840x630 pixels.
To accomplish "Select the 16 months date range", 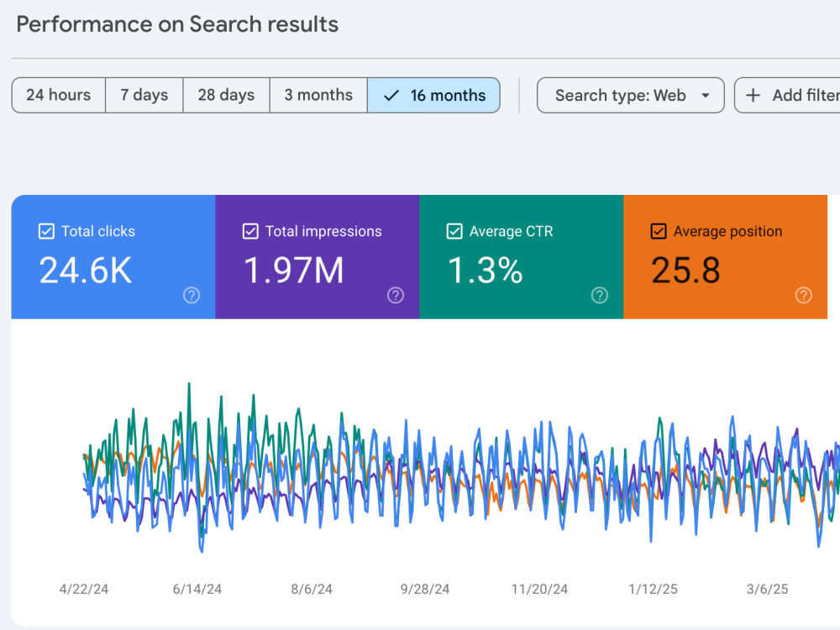I will [433, 96].
